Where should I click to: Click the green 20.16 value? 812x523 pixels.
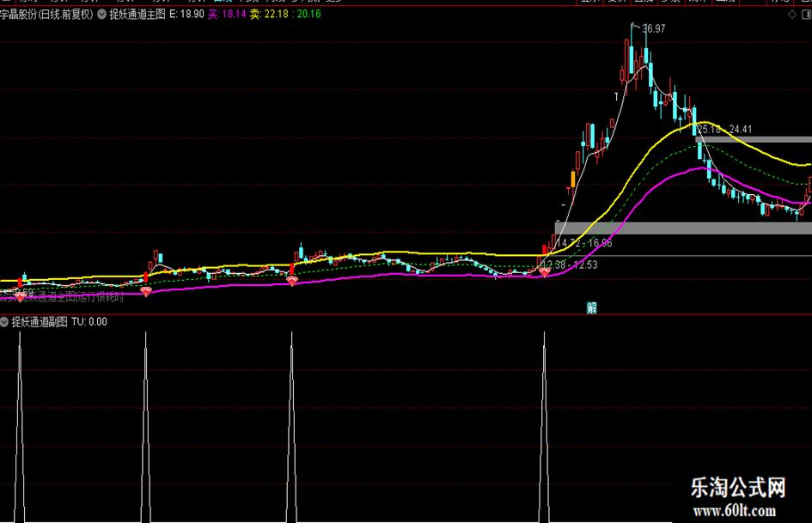[309, 15]
